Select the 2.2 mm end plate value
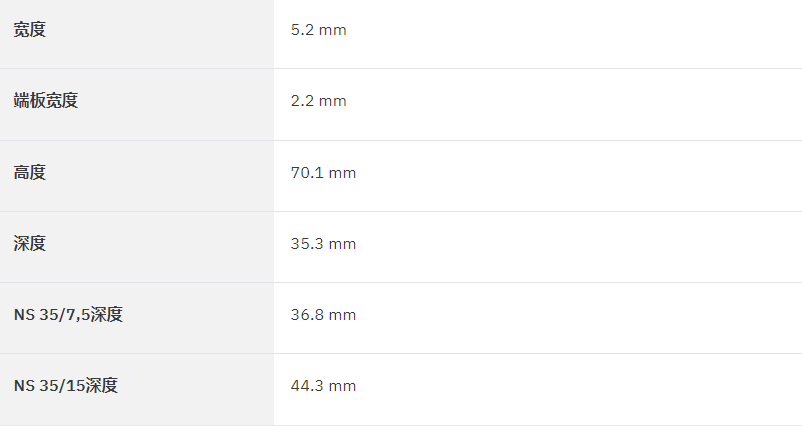Viewport: 802px width, 426px height. (x=319, y=101)
